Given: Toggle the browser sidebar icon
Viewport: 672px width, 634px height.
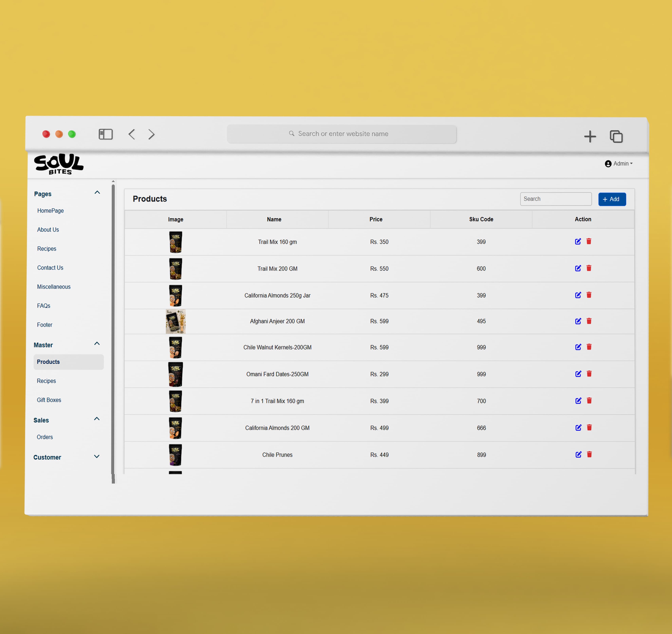Looking at the screenshot, I should point(105,134).
